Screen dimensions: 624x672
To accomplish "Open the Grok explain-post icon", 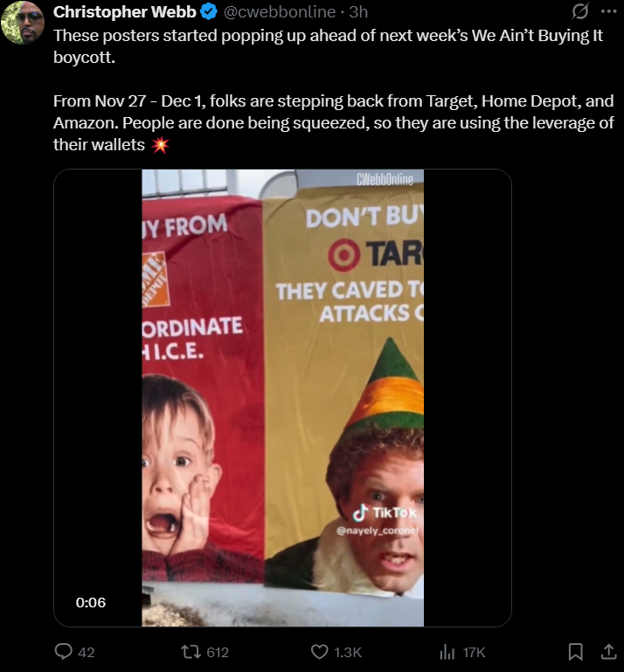I will click(579, 11).
